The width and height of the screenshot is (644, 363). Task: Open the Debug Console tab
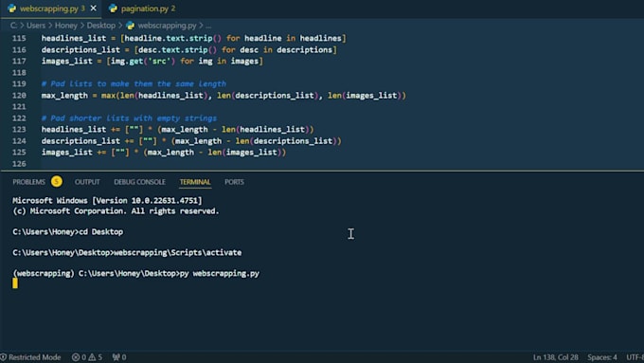pos(139,182)
